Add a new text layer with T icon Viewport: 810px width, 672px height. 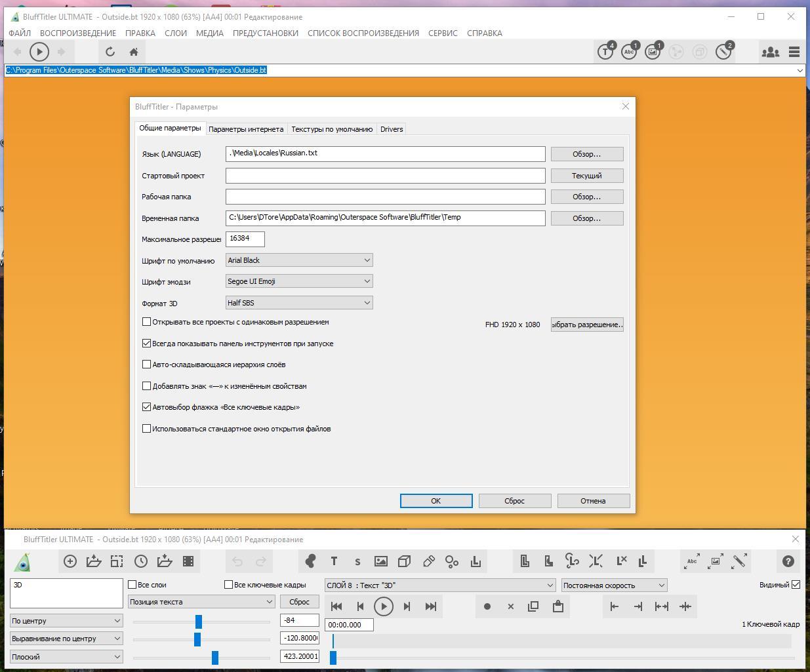[x=334, y=561]
